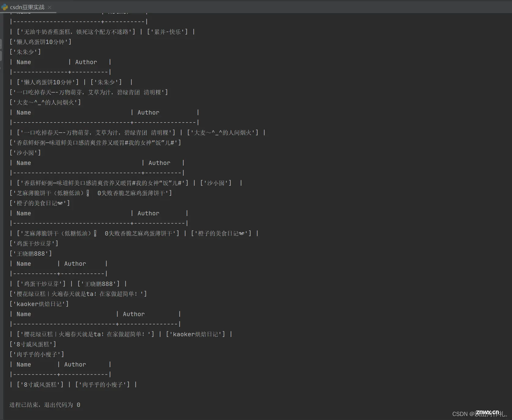This screenshot has height=420, width=512.
Task: Click the standalone output line ['沙小囡']
Action: point(25,153)
